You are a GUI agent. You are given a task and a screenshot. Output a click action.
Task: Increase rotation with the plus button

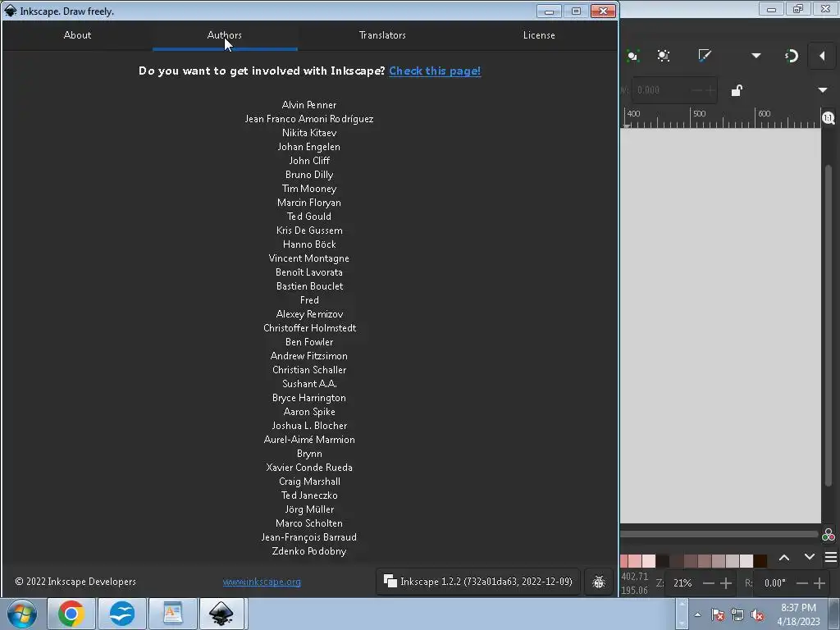[819, 583]
